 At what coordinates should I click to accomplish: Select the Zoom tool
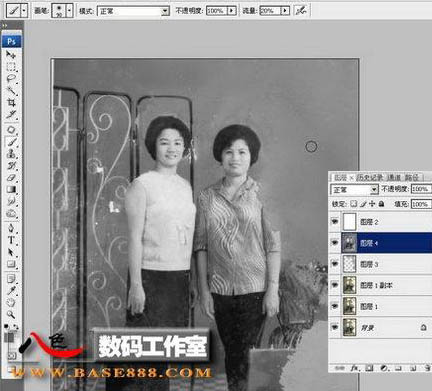11,314
